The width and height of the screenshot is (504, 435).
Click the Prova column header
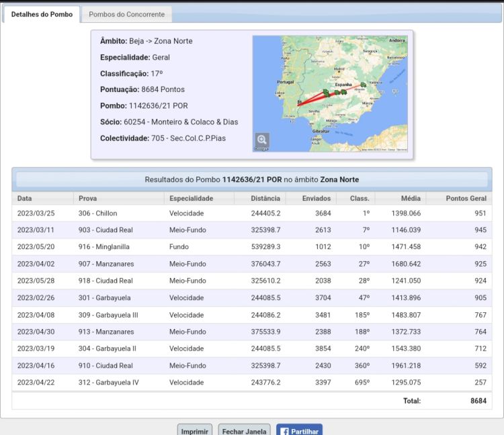87,199
